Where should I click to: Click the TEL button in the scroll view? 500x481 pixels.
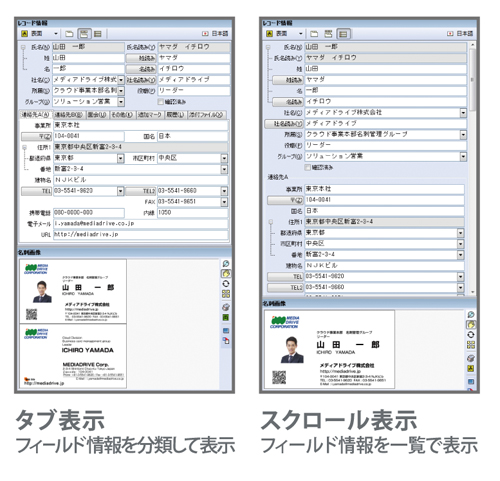(285, 277)
